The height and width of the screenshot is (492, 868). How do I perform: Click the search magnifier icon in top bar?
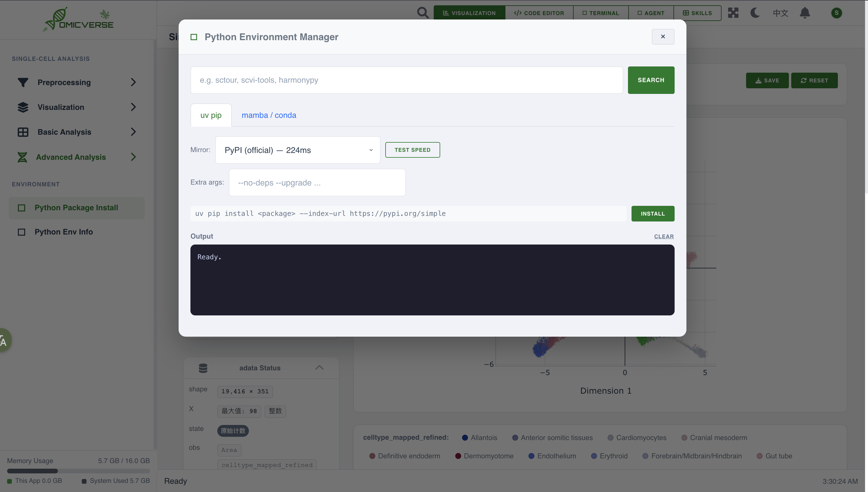(x=422, y=13)
